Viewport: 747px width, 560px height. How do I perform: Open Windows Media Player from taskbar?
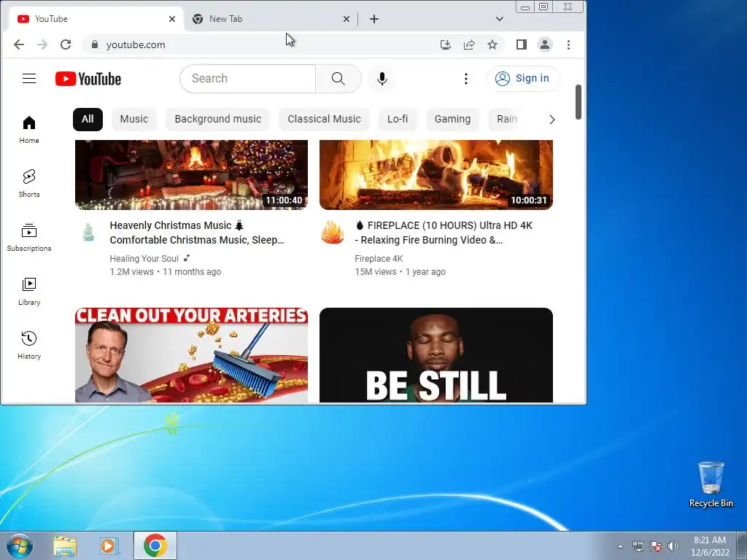(x=109, y=545)
